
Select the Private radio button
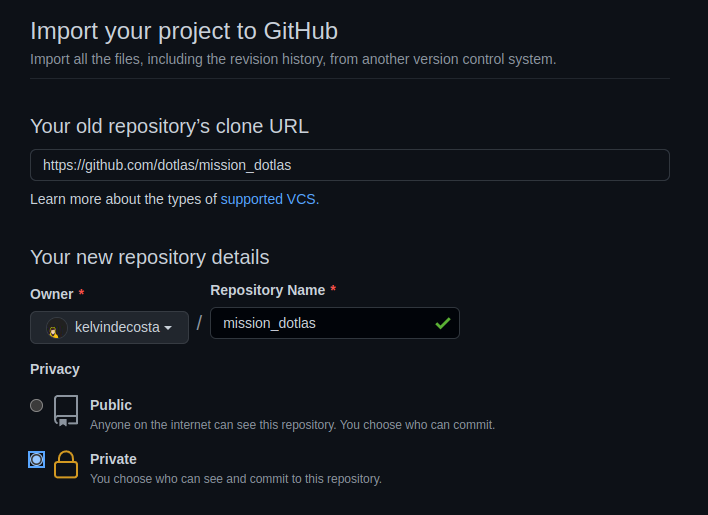click(37, 459)
